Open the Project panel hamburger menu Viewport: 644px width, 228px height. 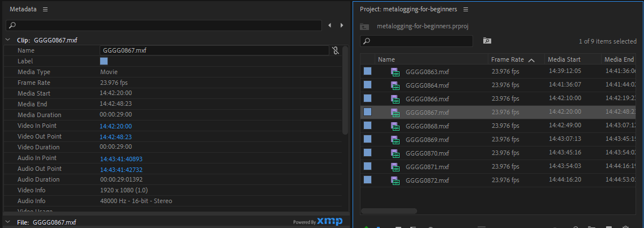coord(465,9)
